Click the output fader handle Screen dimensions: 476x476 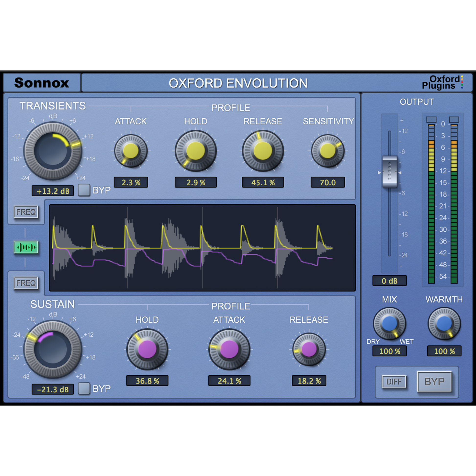(389, 172)
